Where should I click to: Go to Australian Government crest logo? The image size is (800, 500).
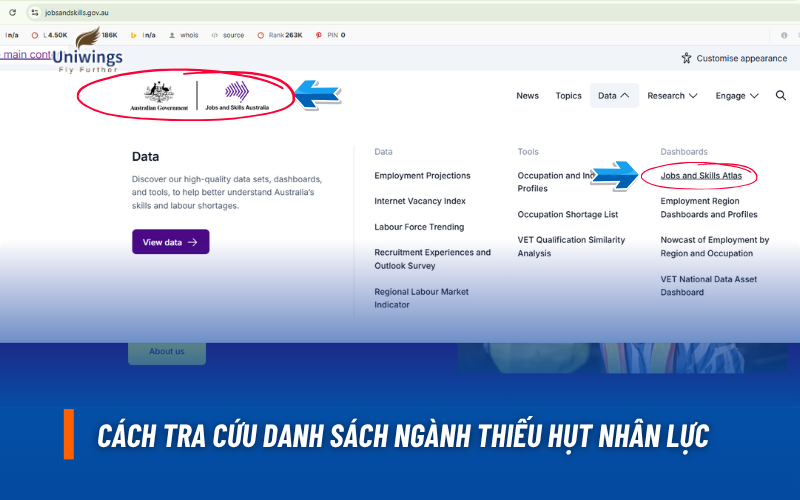[x=159, y=96]
